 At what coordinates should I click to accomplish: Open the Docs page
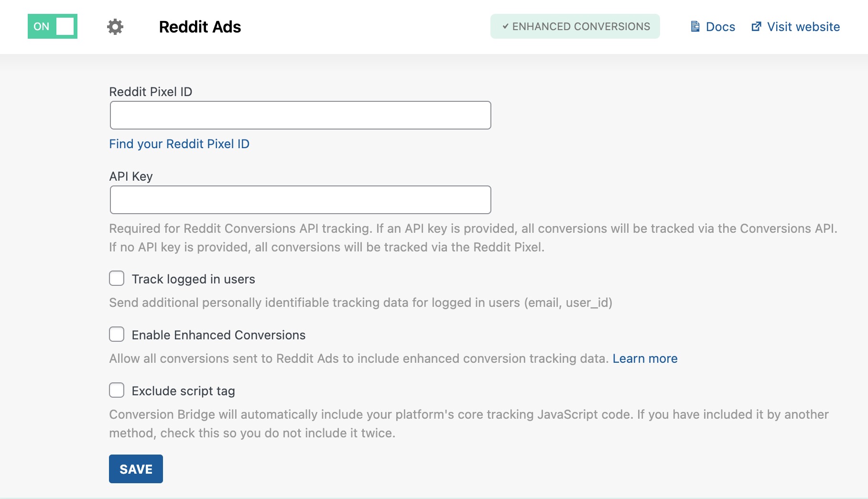pyautogui.click(x=719, y=27)
